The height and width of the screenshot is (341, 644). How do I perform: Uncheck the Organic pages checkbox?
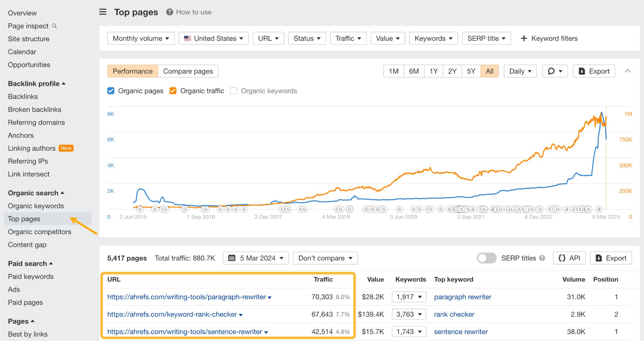pyautogui.click(x=111, y=91)
